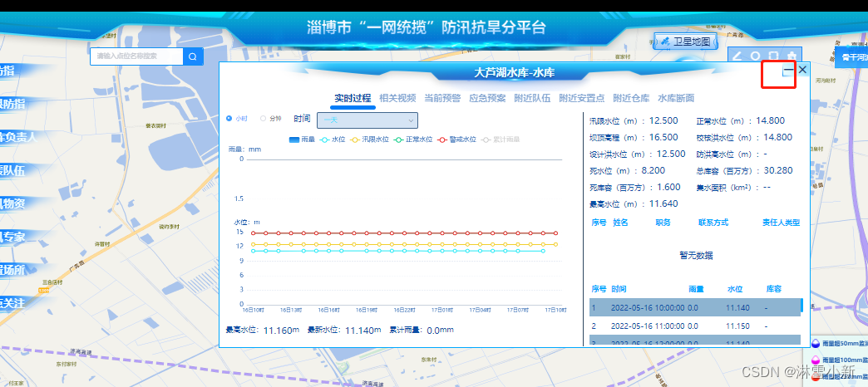Open the 附近队伍 tab

(532, 98)
